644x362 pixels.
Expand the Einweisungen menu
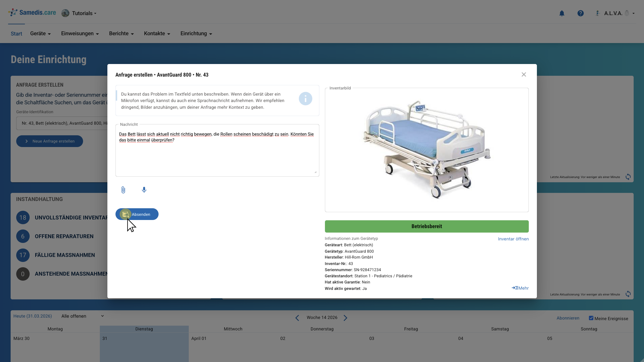pos(80,34)
